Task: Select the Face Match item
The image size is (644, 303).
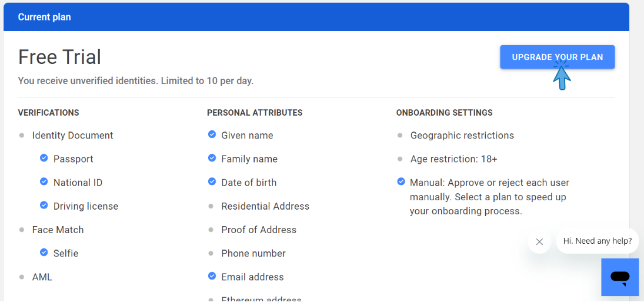Action: pyautogui.click(x=58, y=230)
